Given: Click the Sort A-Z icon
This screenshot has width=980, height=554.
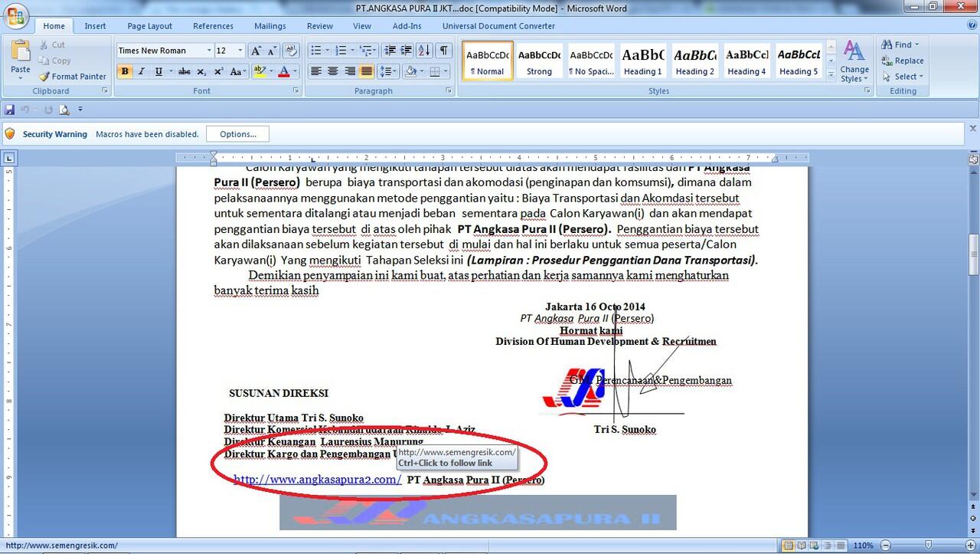Looking at the screenshot, I should coord(425,51).
